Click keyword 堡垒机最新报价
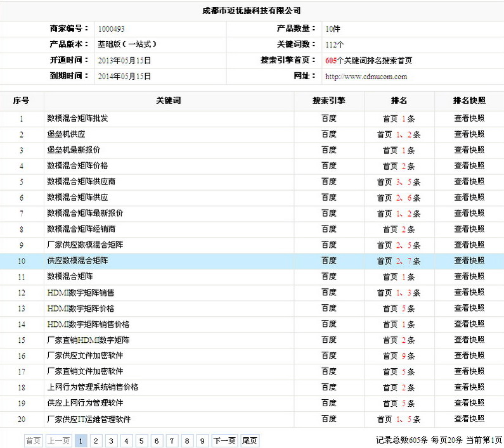This screenshot has height=448, width=504. [74, 150]
